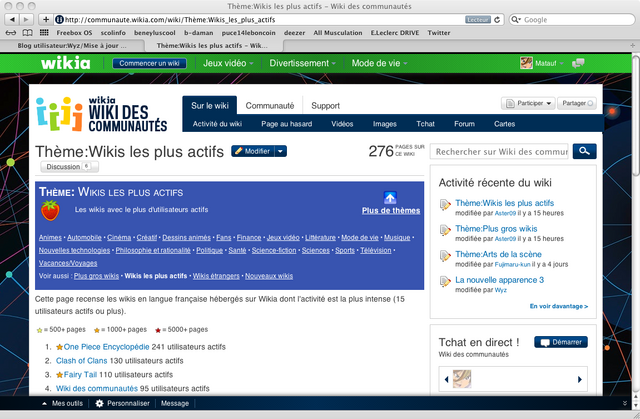The height and width of the screenshot is (419, 640).
Task: Click the Plus de thèmes up arrow icon
Action: [390, 197]
